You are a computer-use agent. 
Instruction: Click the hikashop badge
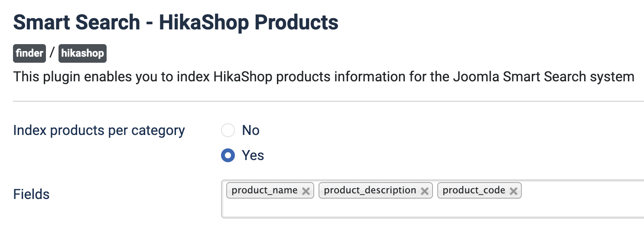click(82, 53)
